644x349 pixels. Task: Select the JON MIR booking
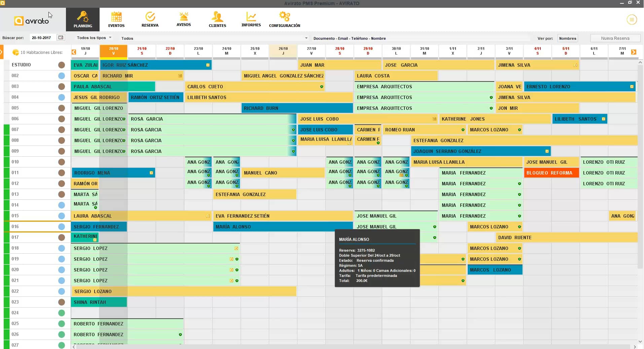537,108
